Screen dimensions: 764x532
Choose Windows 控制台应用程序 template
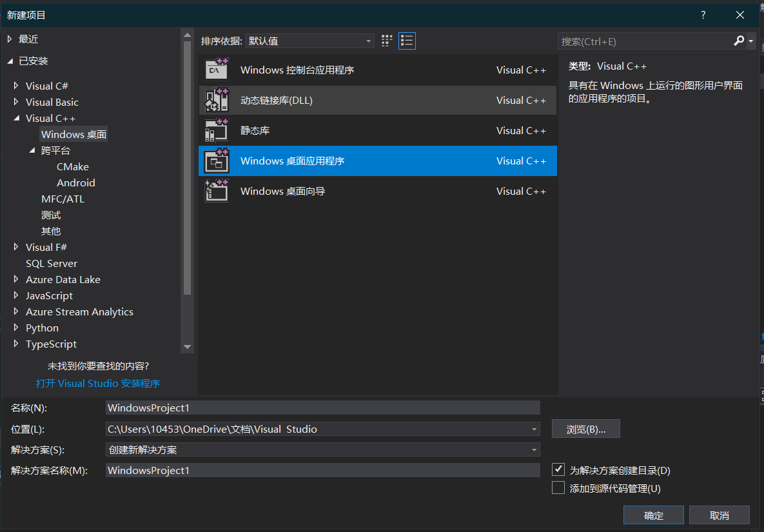(x=378, y=70)
